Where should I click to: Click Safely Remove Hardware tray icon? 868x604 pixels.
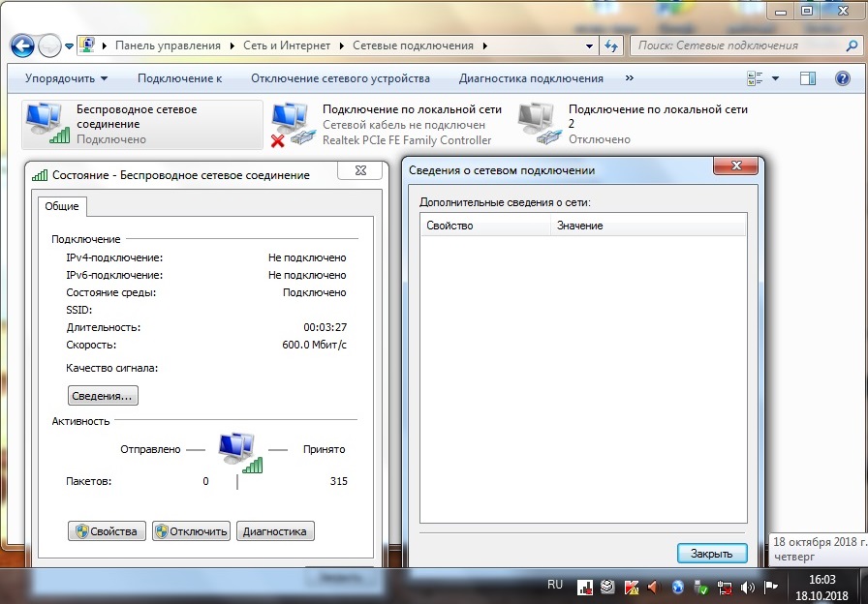(700, 588)
